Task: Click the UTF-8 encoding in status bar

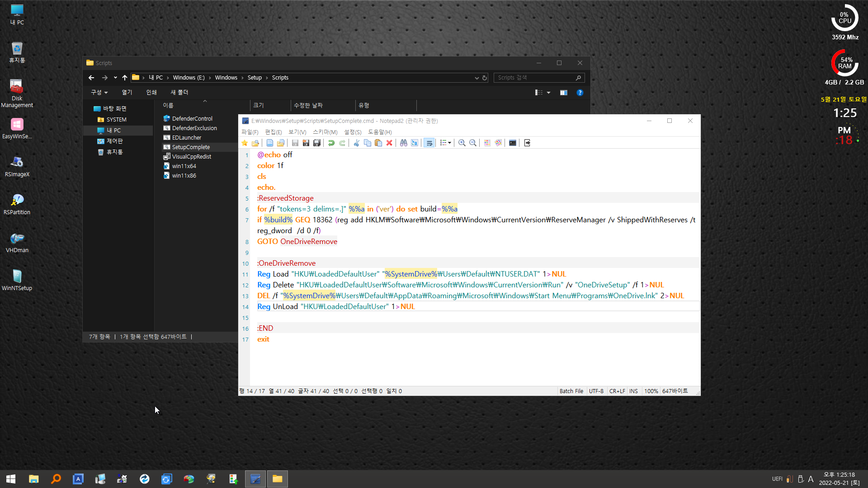Action: tap(596, 391)
